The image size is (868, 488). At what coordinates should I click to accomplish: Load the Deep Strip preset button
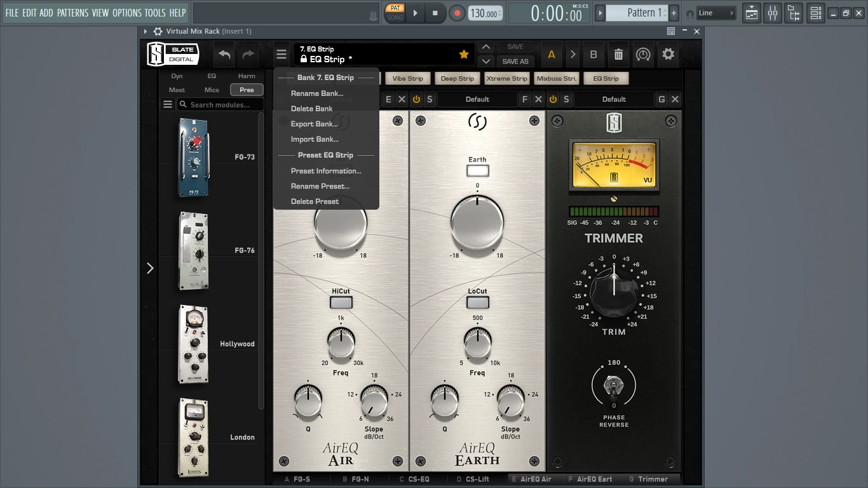tap(458, 79)
